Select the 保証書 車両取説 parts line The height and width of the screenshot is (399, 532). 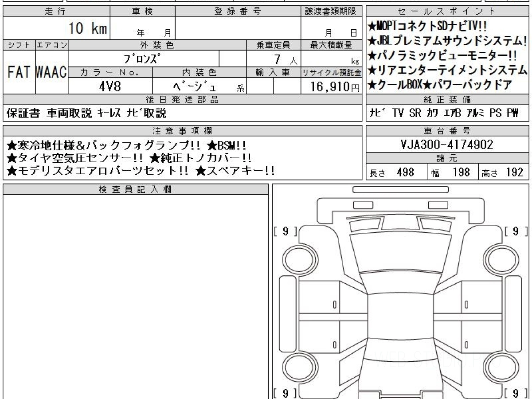pos(87,113)
